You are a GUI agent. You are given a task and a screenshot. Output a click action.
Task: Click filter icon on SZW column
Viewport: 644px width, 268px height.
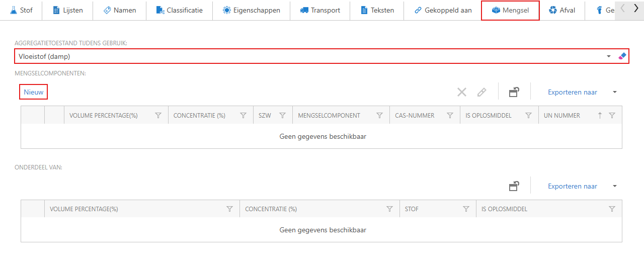282,116
